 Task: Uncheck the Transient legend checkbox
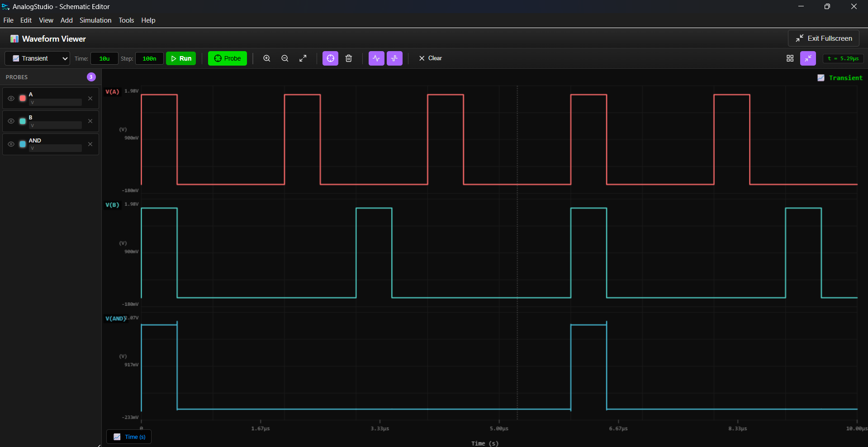(x=821, y=78)
